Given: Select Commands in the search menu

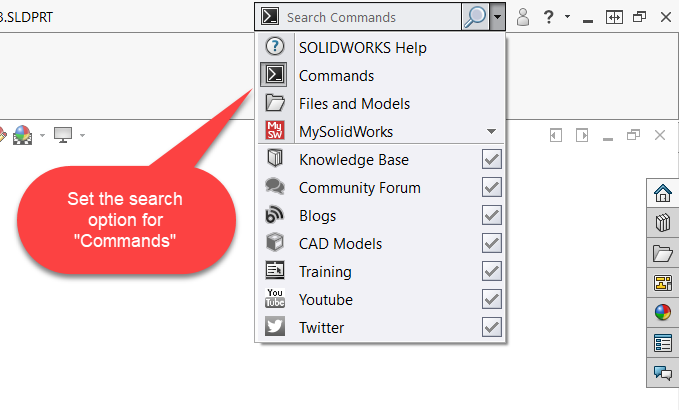Looking at the screenshot, I should [x=336, y=76].
